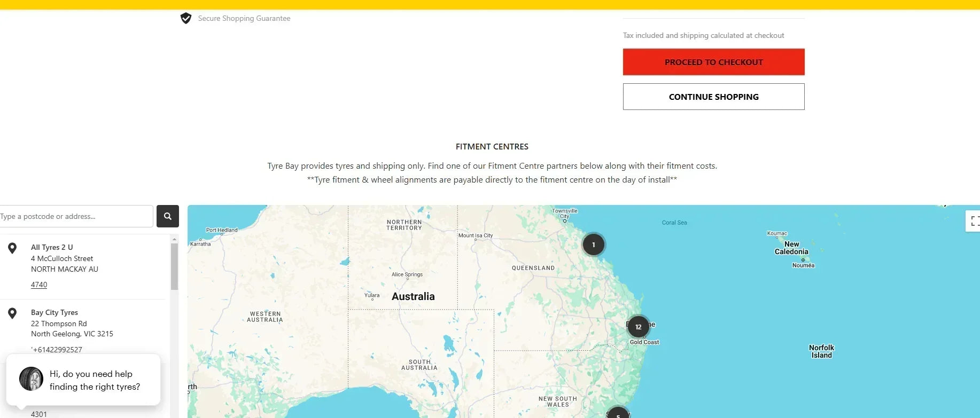This screenshot has width=980, height=418.
Task: Click the map cluster marker labeled 5
Action: point(618,414)
